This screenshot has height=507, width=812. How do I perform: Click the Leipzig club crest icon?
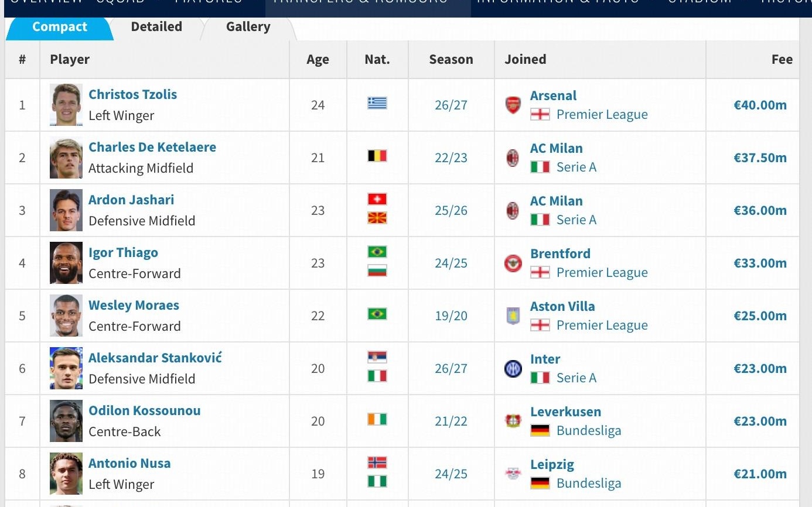pyautogui.click(x=513, y=474)
